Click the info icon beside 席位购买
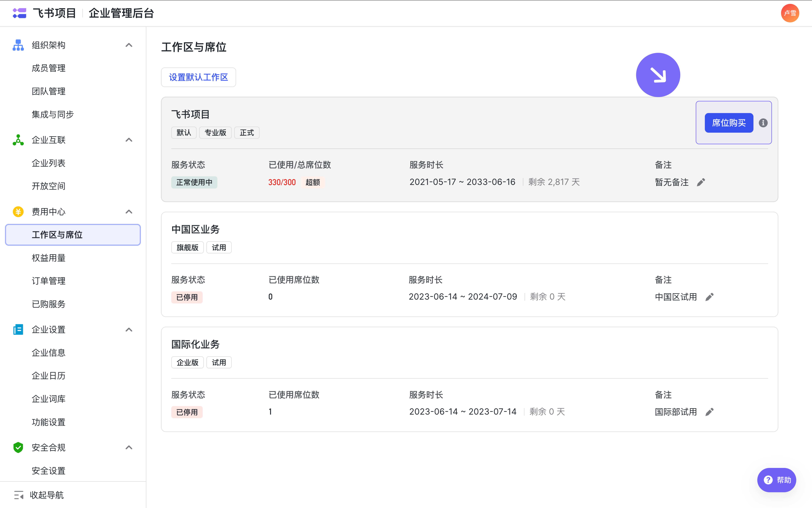 pyautogui.click(x=763, y=123)
